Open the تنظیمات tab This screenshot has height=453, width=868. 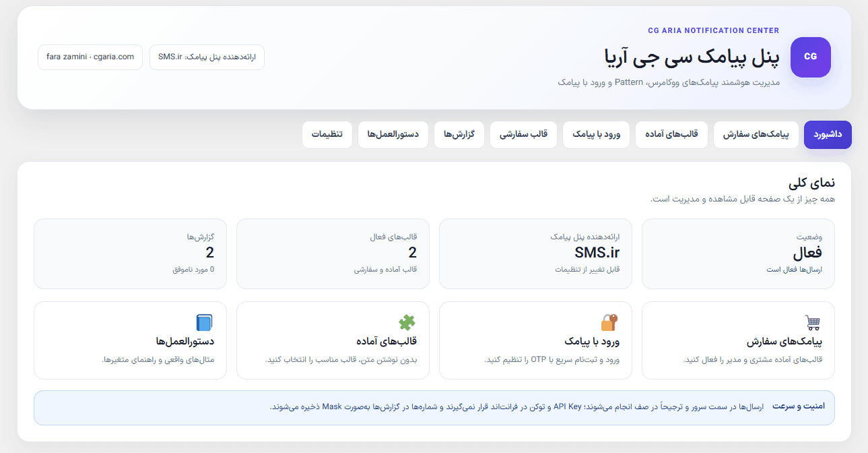(x=327, y=135)
